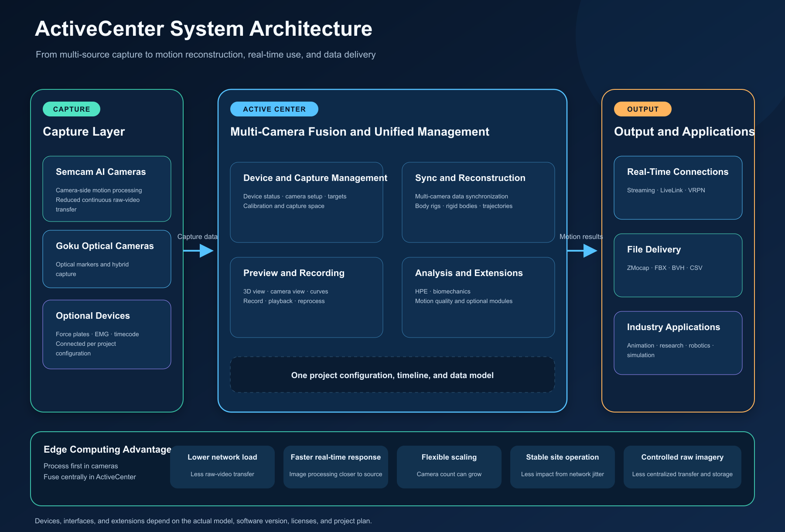Click the Process first in cameras text
This screenshot has height=532, width=785.
click(81, 466)
